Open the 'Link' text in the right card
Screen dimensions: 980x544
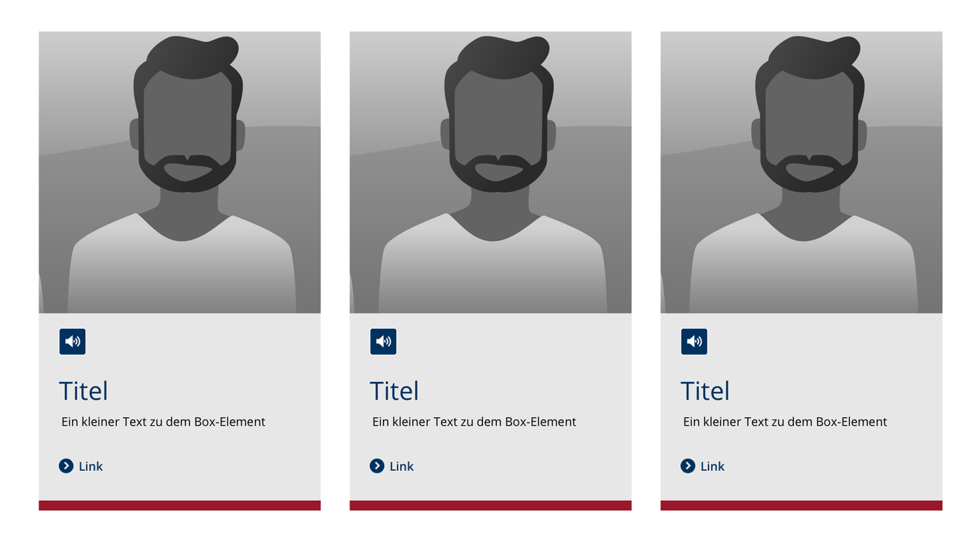(x=713, y=466)
